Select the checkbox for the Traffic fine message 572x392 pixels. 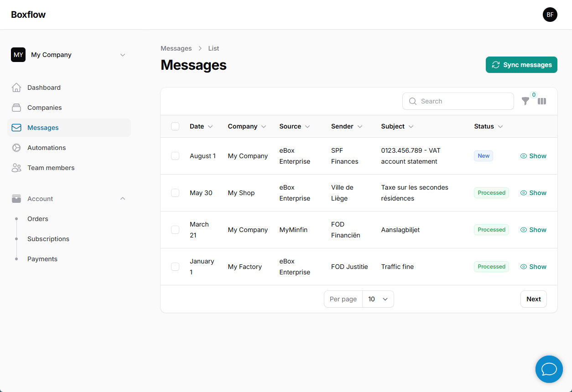coord(175,267)
